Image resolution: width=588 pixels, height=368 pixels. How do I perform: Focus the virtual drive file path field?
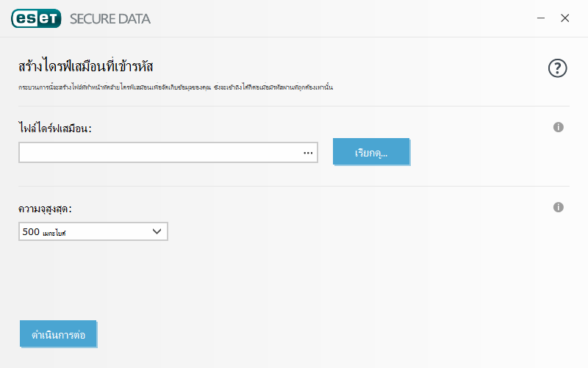coord(168,153)
